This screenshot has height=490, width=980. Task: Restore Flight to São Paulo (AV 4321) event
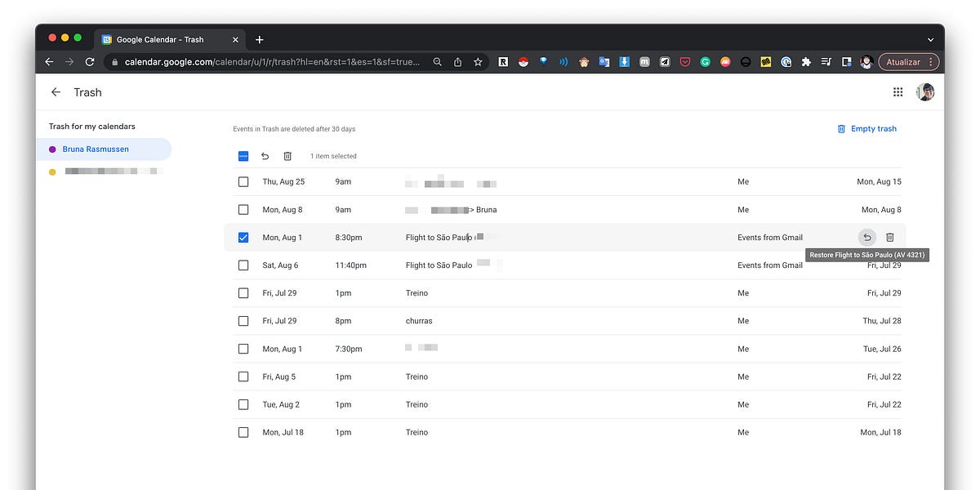pos(866,237)
